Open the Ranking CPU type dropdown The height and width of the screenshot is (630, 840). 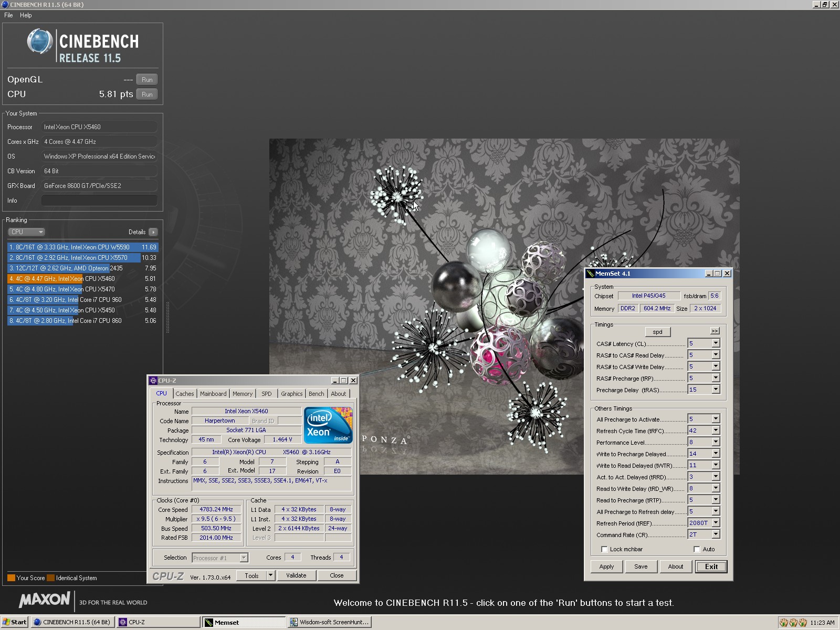[26, 232]
